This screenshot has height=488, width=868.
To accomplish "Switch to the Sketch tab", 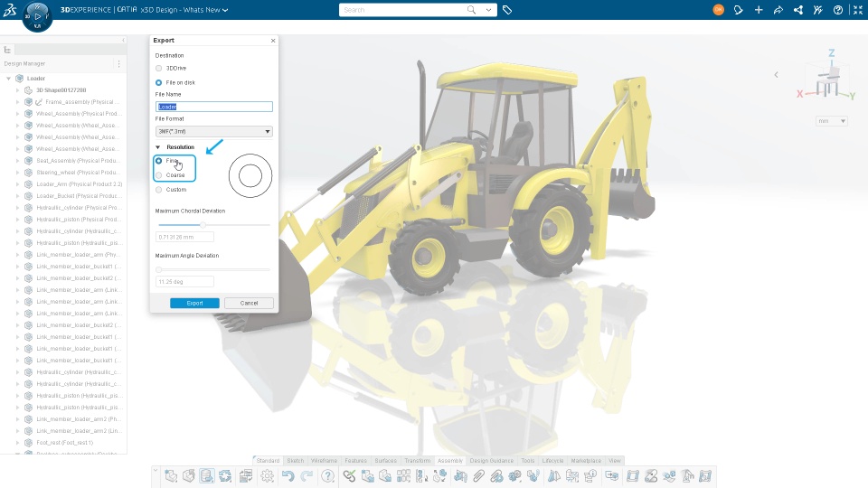I will coord(295,460).
